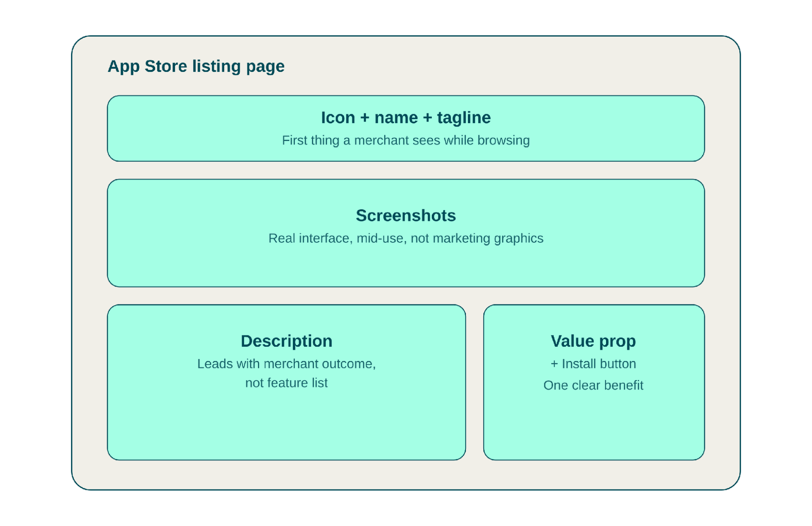Click the 'One clear benefit' text
Screen dimensions: 812x526
point(593,385)
